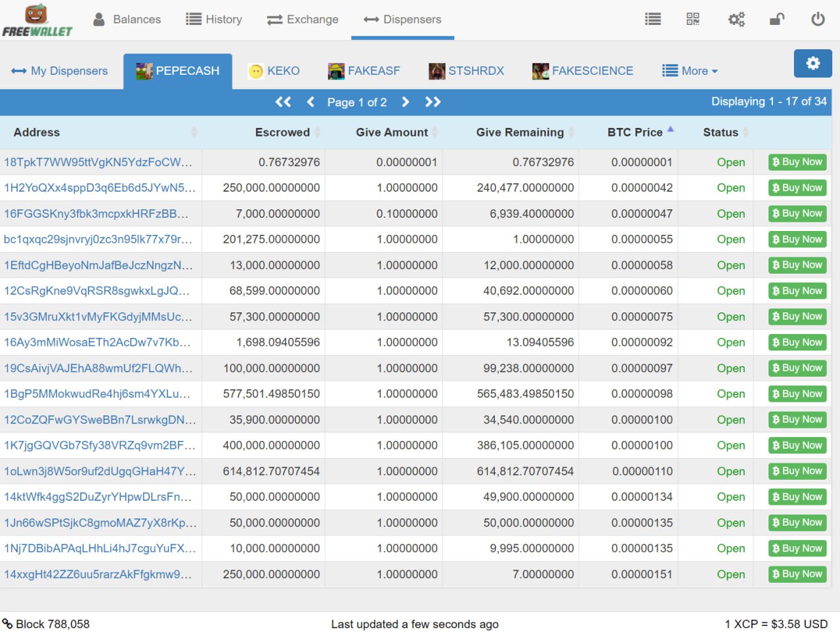Open address 1H2YoQXx4sppD3q6Eb6d5JYwN5 link
840x632 pixels.
point(100,188)
